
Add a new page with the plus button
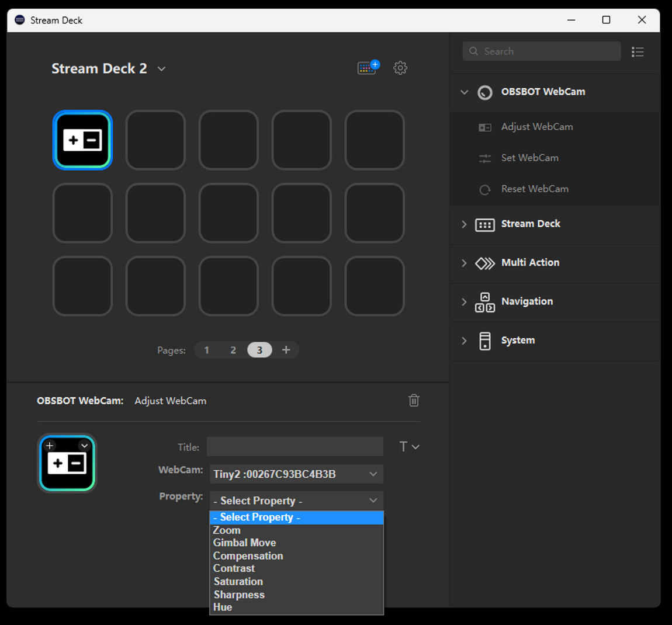(x=286, y=349)
